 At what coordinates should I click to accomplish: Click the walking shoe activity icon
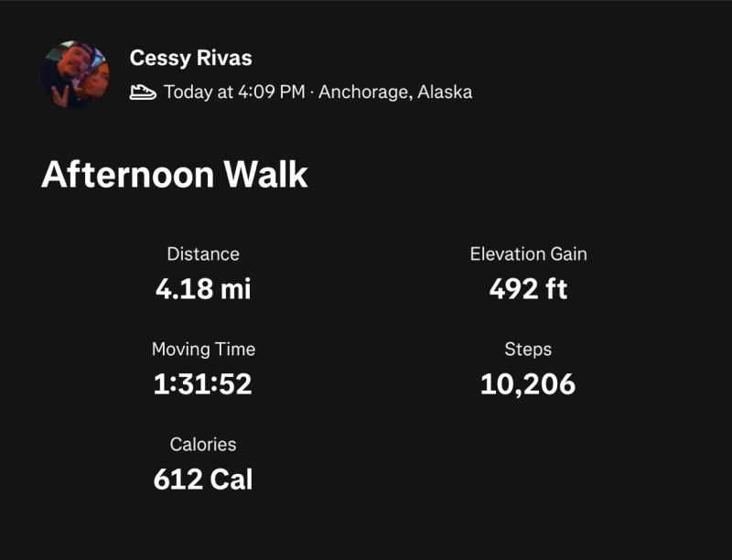[x=143, y=92]
